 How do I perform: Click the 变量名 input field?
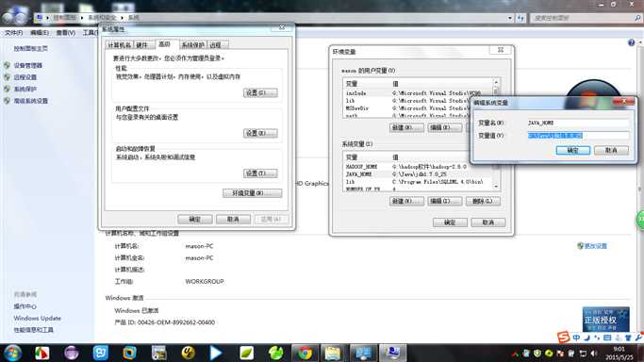click(x=578, y=123)
